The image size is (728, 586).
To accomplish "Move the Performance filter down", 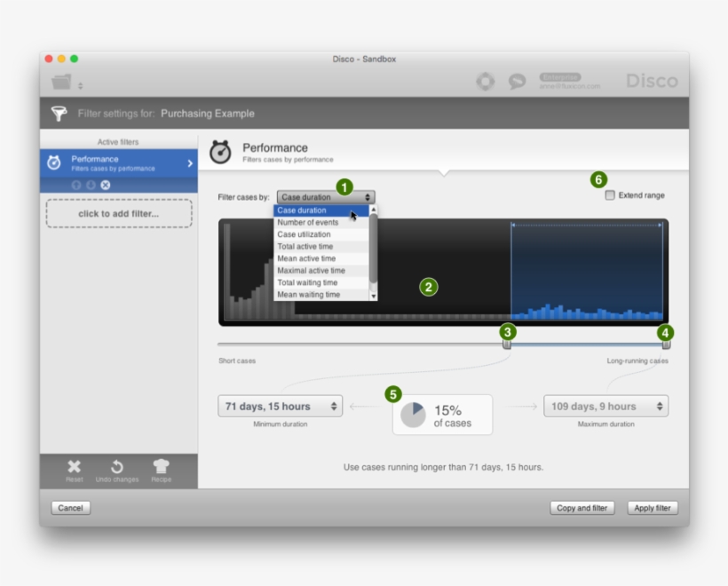I will coord(91,185).
